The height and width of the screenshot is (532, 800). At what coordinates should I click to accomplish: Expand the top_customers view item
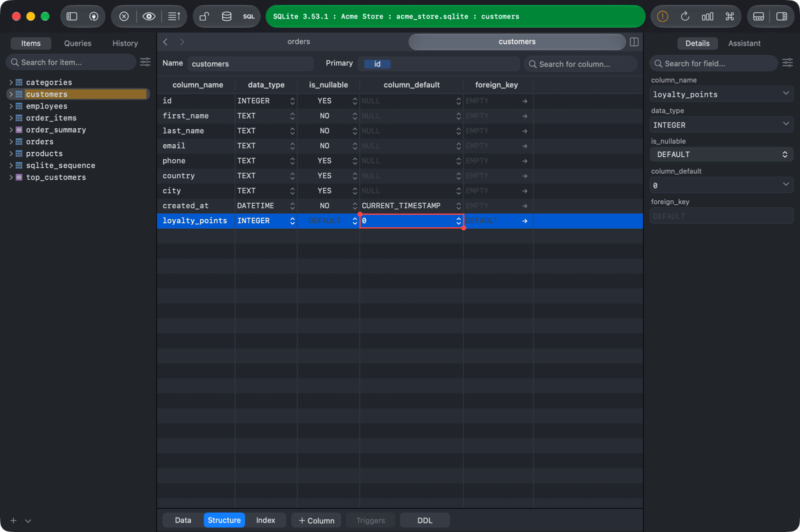click(11, 177)
